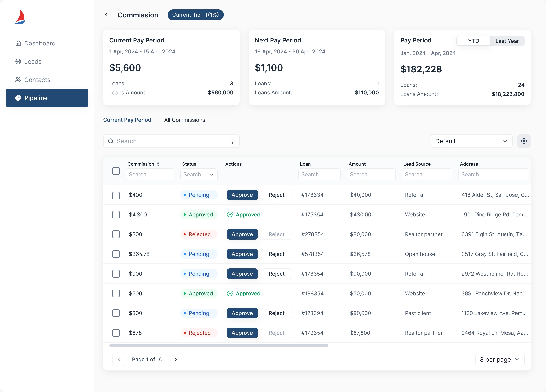Switch to All Commissions tab

click(x=184, y=120)
